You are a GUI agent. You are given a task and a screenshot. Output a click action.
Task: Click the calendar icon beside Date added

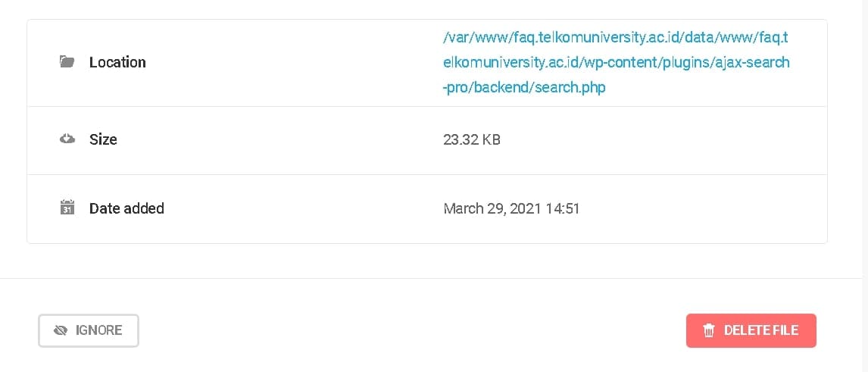[x=67, y=208]
